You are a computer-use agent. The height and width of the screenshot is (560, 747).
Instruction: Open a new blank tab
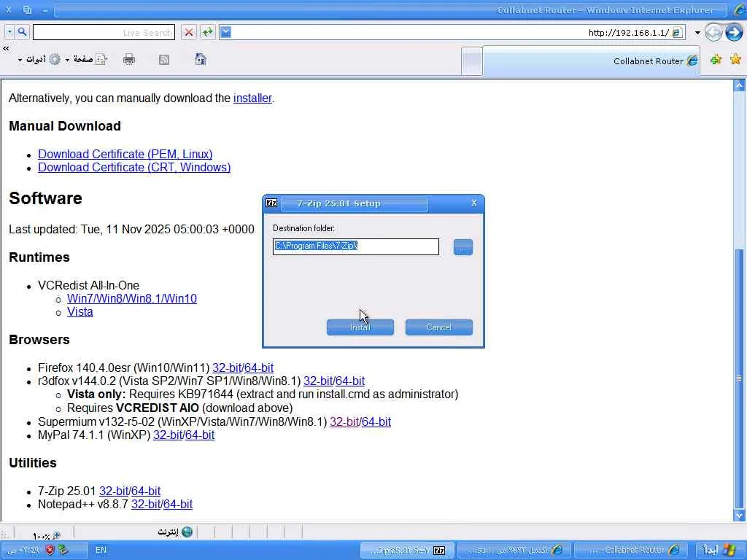tap(472, 62)
